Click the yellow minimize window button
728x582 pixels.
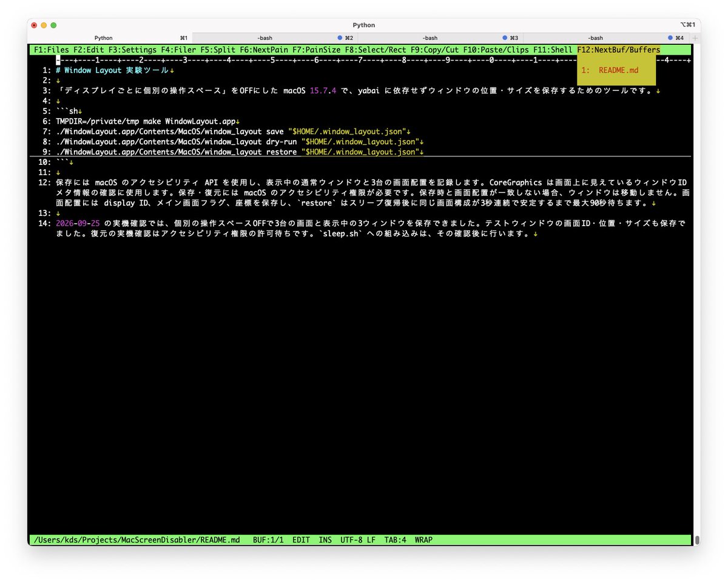pyautogui.click(x=44, y=25)
